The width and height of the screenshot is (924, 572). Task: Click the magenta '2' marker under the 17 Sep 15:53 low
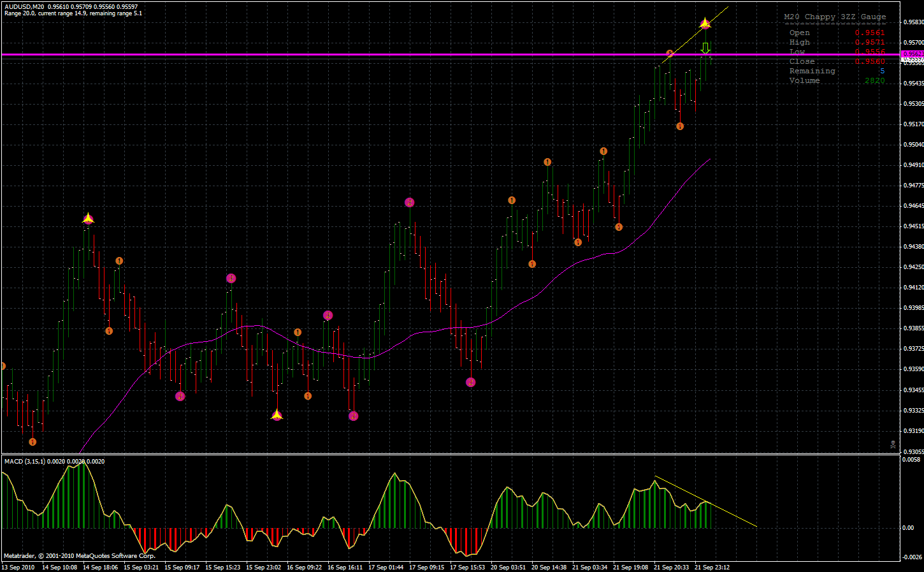(x=470, y=383)
